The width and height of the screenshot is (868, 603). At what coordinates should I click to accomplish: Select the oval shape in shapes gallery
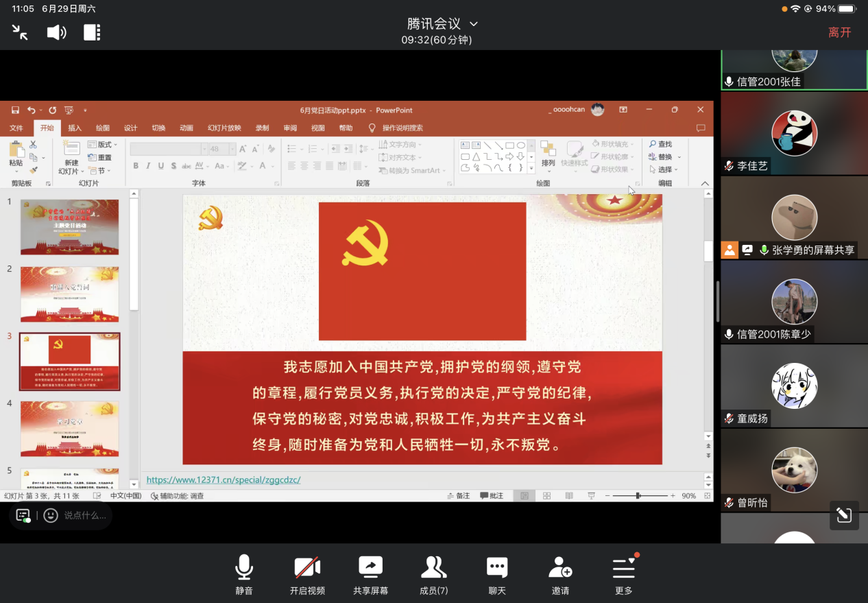point(521,145)
